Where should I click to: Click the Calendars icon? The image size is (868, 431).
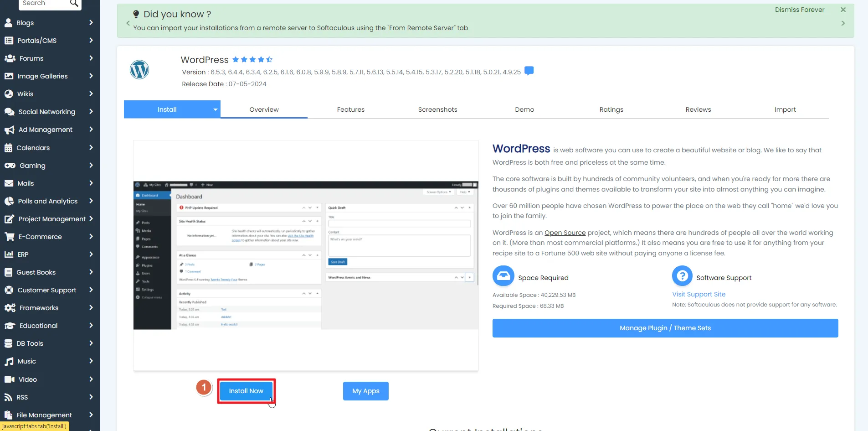coord(8,148)
